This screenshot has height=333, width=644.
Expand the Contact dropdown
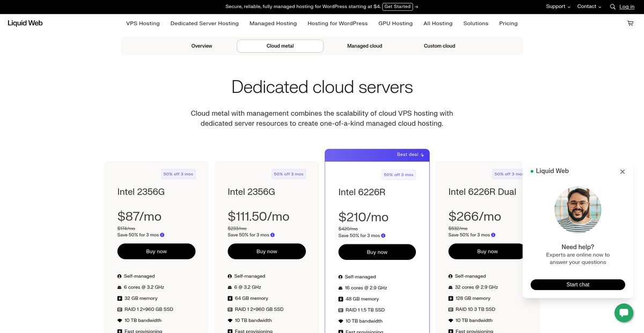point(589,6)
